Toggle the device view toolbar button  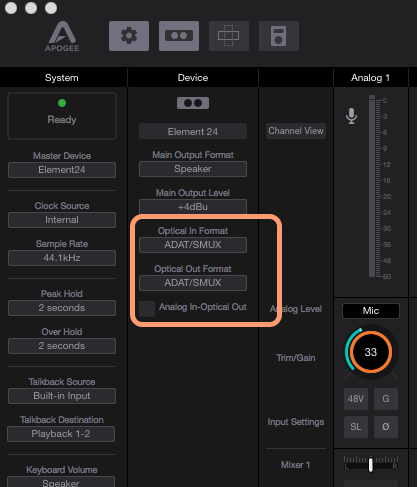tap(179, 36)
